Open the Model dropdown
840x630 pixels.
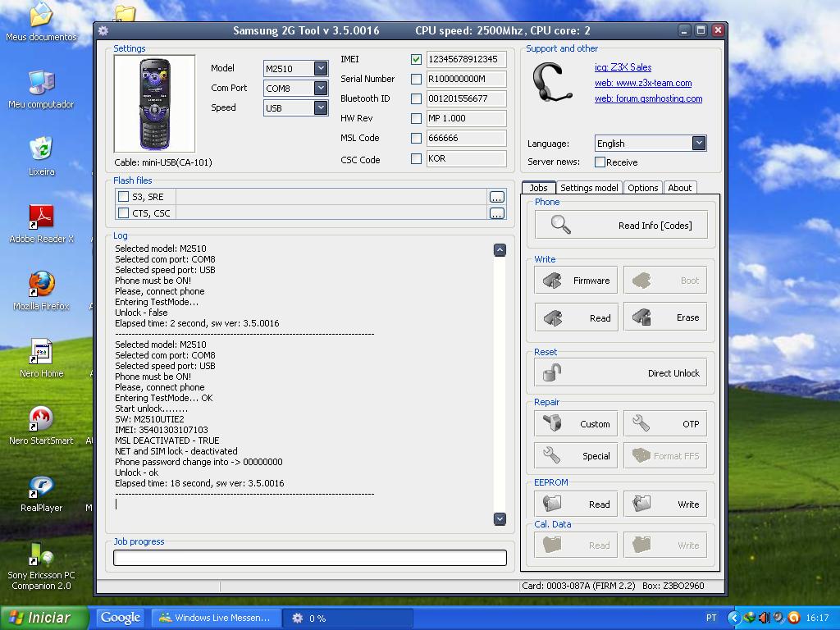(x=321, y=68)
